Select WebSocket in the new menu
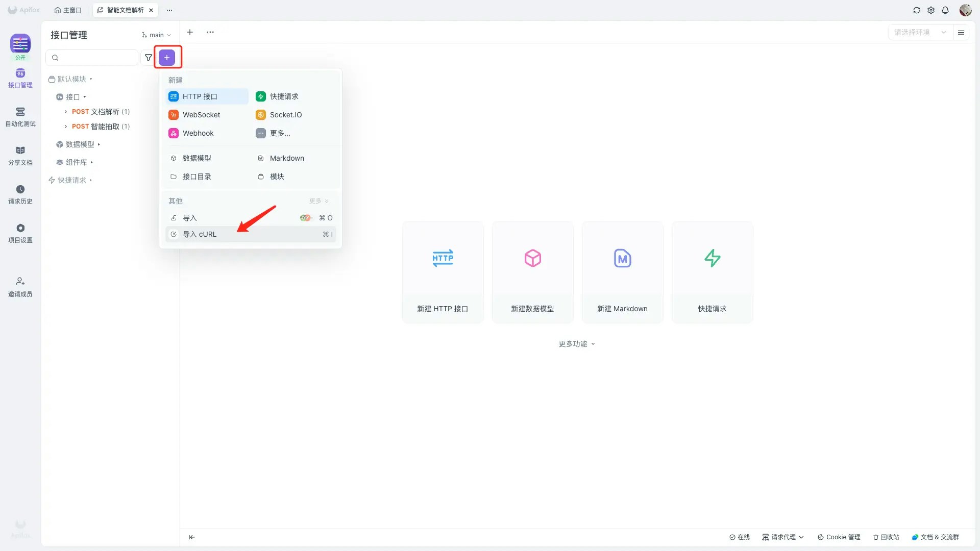 [x=201, y=115]
